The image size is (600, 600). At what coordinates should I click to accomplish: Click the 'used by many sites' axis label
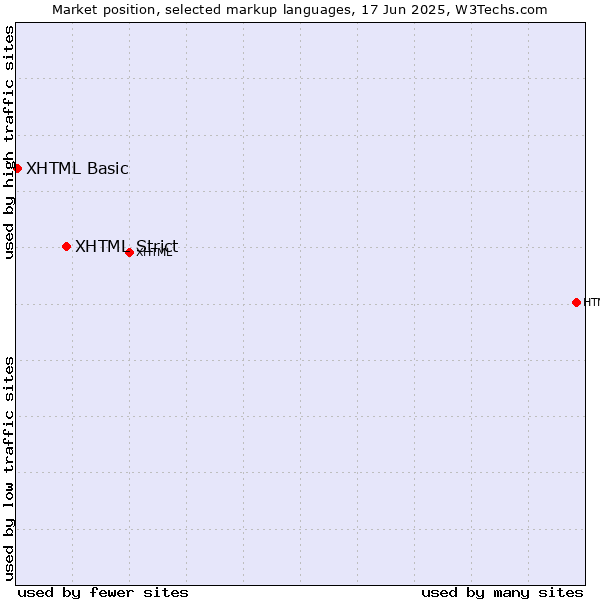[x=502, y=593]
